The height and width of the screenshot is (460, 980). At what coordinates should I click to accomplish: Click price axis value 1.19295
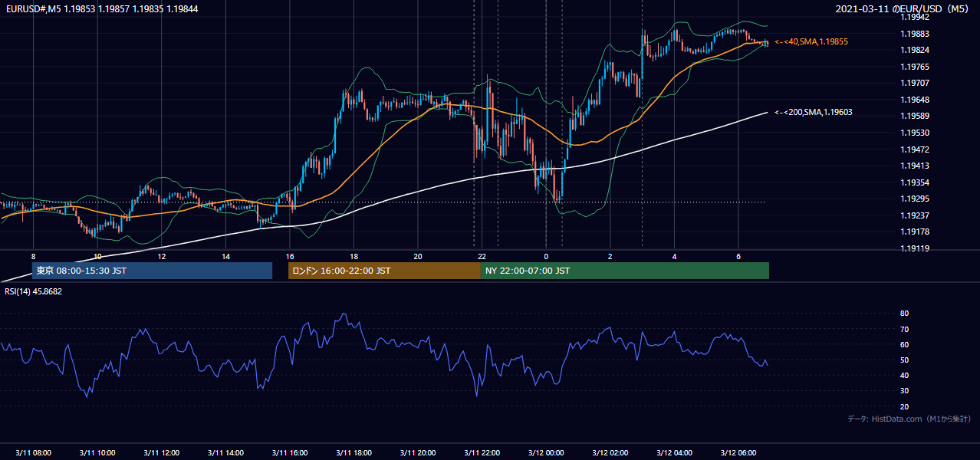coord(915,199)
